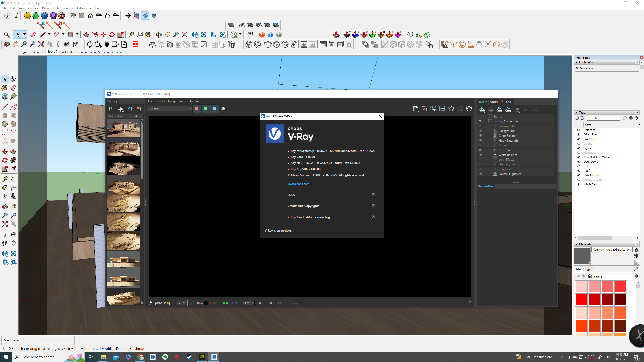
Task: Close the About Chaos V-Ray dialog
Action: 380,116
